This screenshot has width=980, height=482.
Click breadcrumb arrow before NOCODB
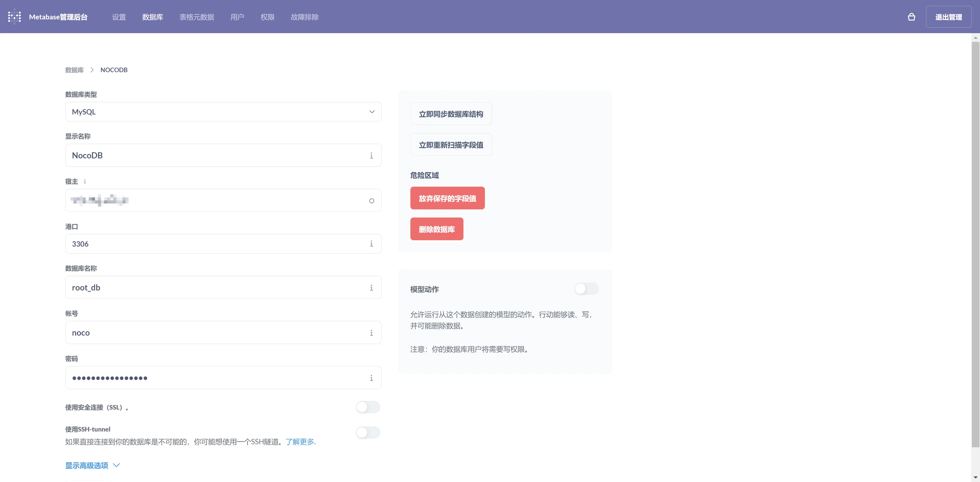pyautogui.click(x=92, y=70)
